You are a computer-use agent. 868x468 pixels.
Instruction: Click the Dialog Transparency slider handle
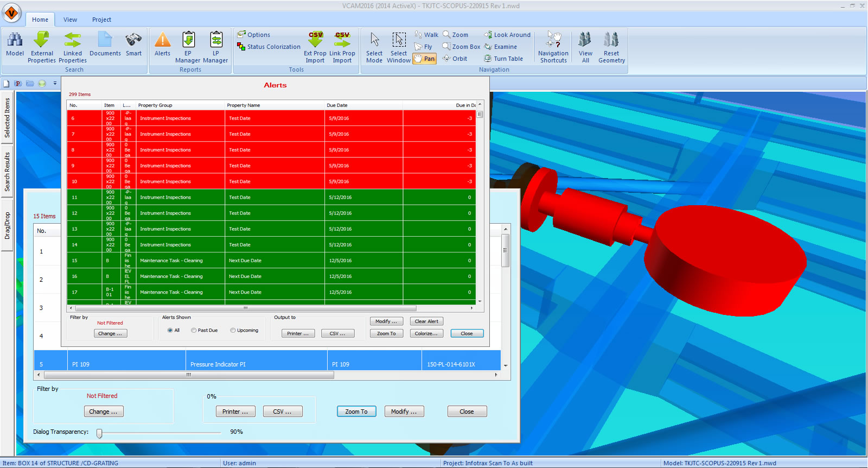[99, 433]
